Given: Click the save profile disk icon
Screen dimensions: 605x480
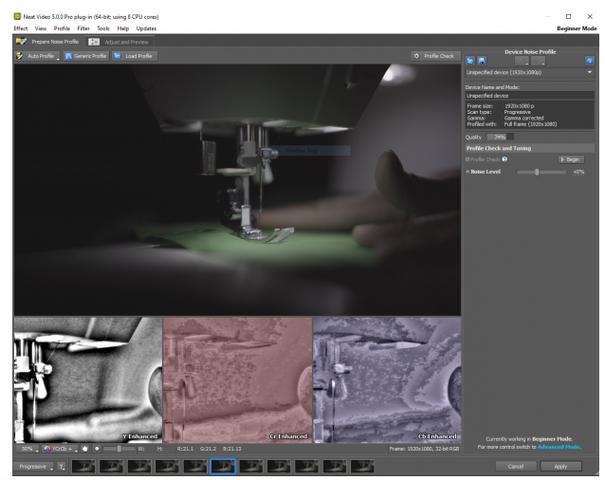Looking at the screenshot, I should pos(482,61).
